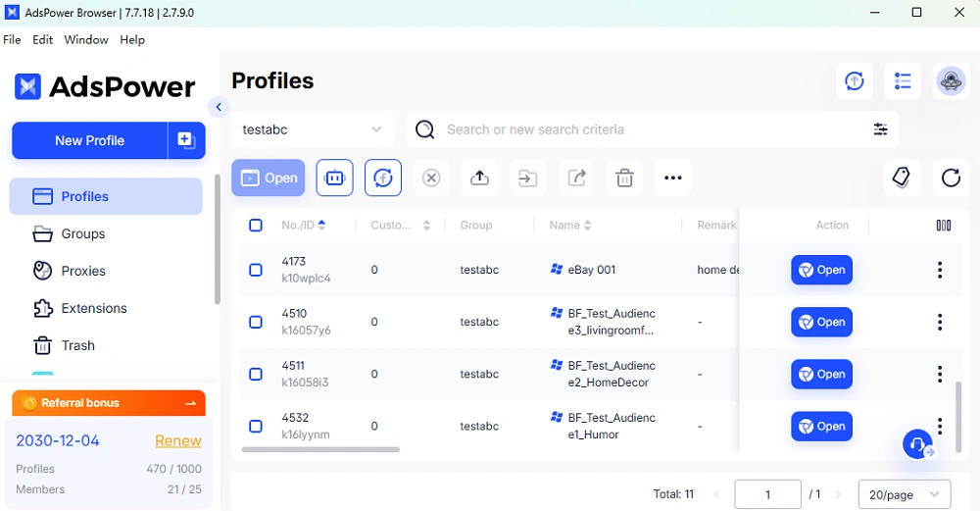Click the update upload icon in header
Image resolution: width=980 pixels, height=511 pixels.
tap(855, 80)
